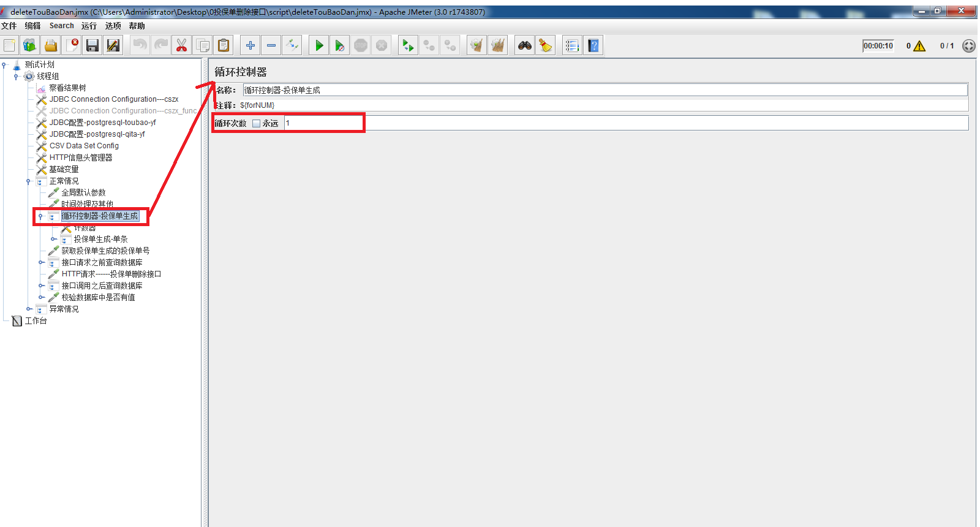Expand the 异常情况 controller node
The image size is (980, 527).
tap(29, 309)
